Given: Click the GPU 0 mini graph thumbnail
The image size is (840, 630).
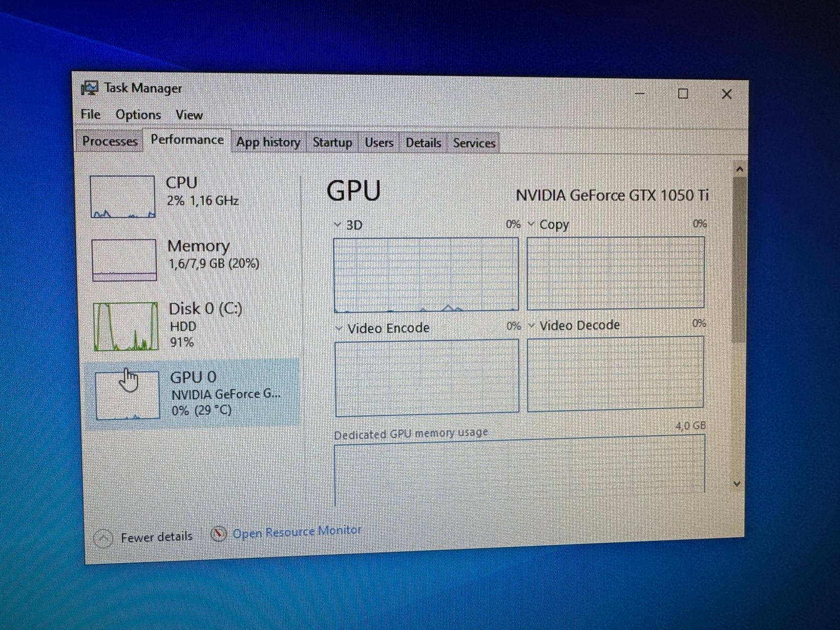Looking at the screenshot, I should (128, 396).
